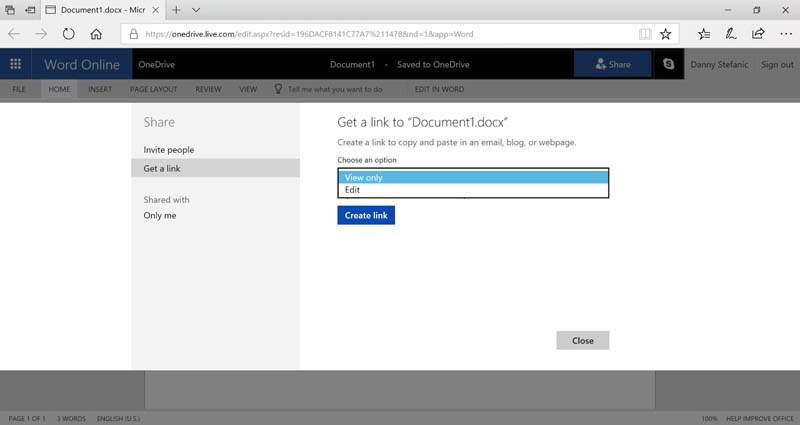Close the Document1.docx browser tab
This screenshot has width=800, height=425.
pos(156,10)
